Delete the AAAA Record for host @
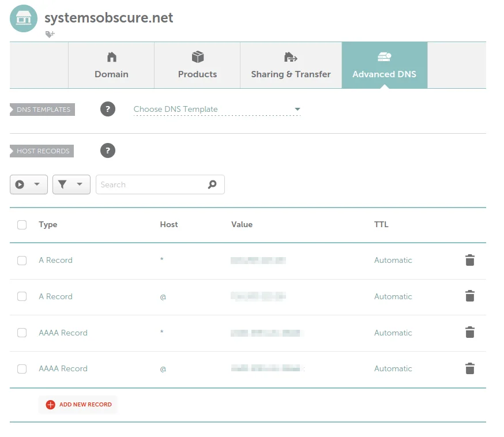 point(470,368)
